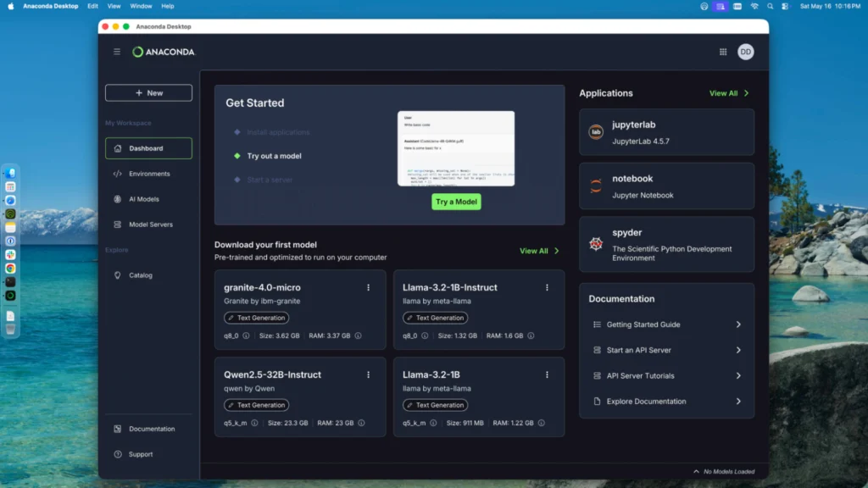
Task: Open options menu for Llama-3.2-1B card
Action: coord(547,374)
